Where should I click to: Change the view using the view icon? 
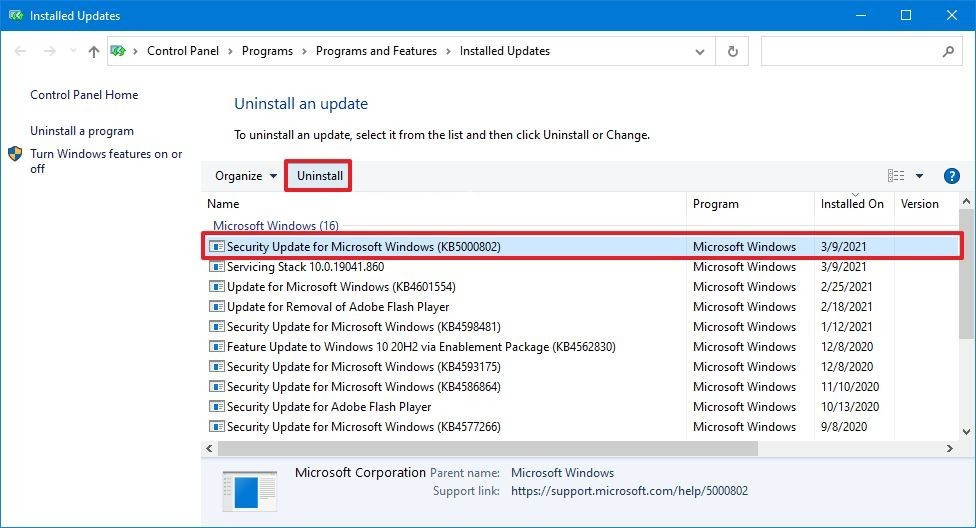[x=896, y=176]
